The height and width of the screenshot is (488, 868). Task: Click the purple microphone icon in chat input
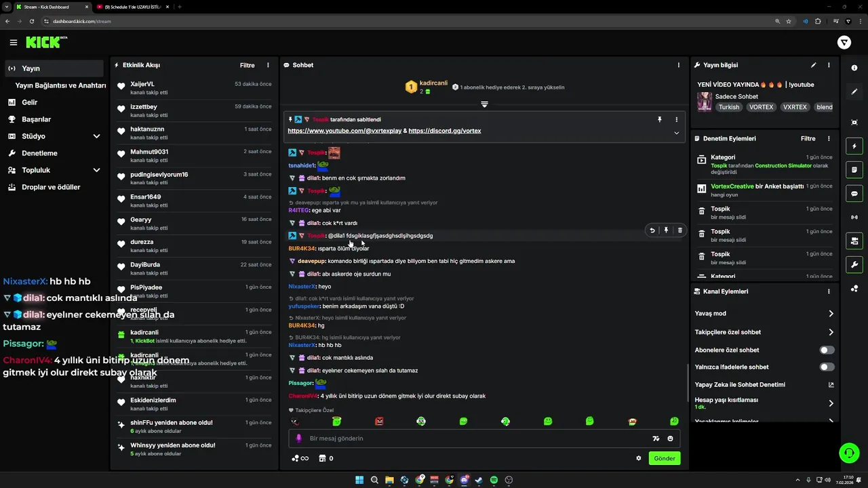(x=298, y=439)
